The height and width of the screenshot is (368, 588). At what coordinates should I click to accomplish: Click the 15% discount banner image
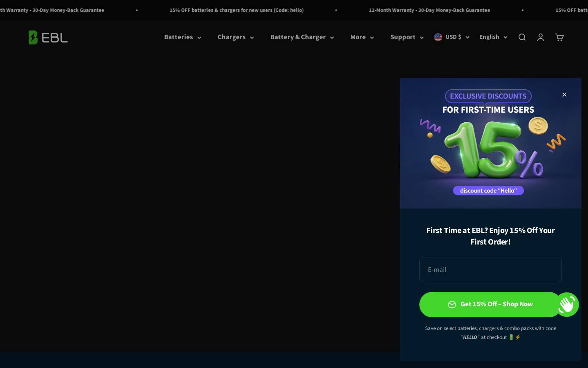click(x=490, y=143)
